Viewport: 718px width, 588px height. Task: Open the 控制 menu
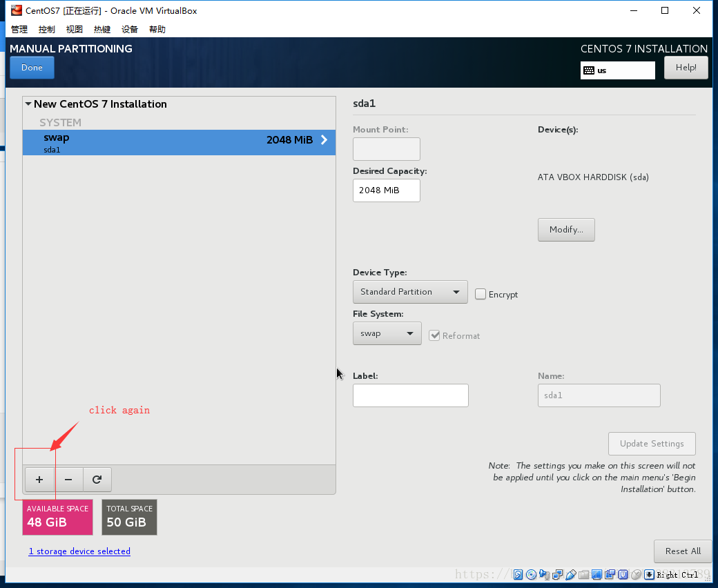tap(47, 29)
